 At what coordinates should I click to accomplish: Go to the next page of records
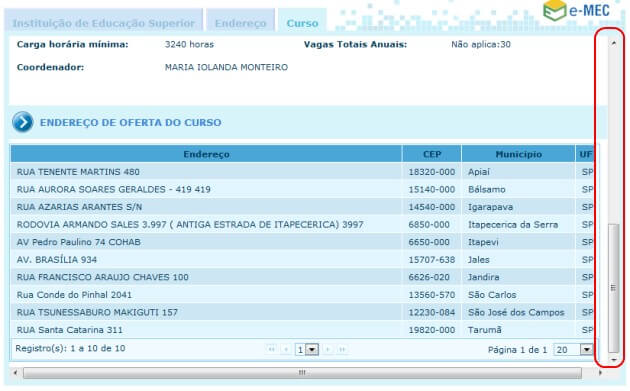[x=328, y=350]
